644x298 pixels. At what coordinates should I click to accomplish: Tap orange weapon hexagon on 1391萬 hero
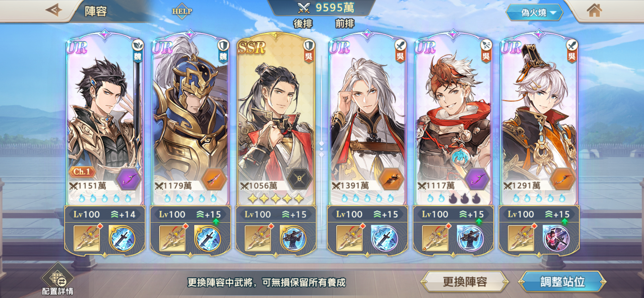[391, 179]
